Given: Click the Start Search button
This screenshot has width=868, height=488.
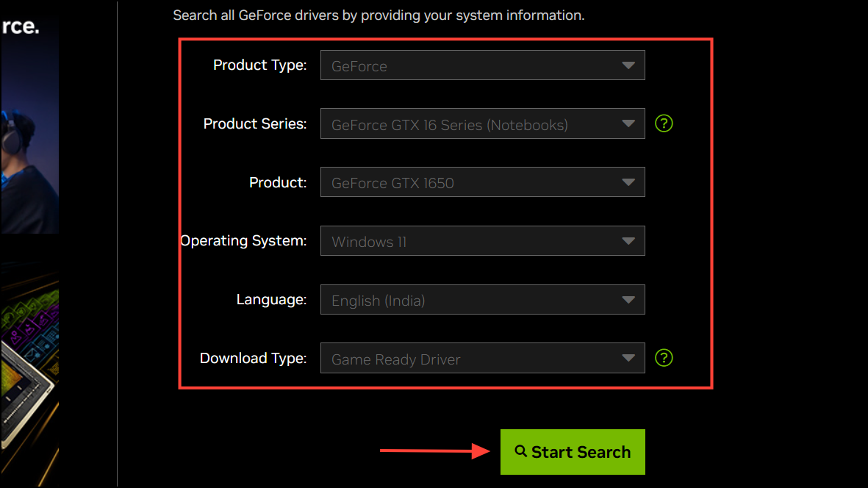Looking at the screenshot, I should coord(573,452).
